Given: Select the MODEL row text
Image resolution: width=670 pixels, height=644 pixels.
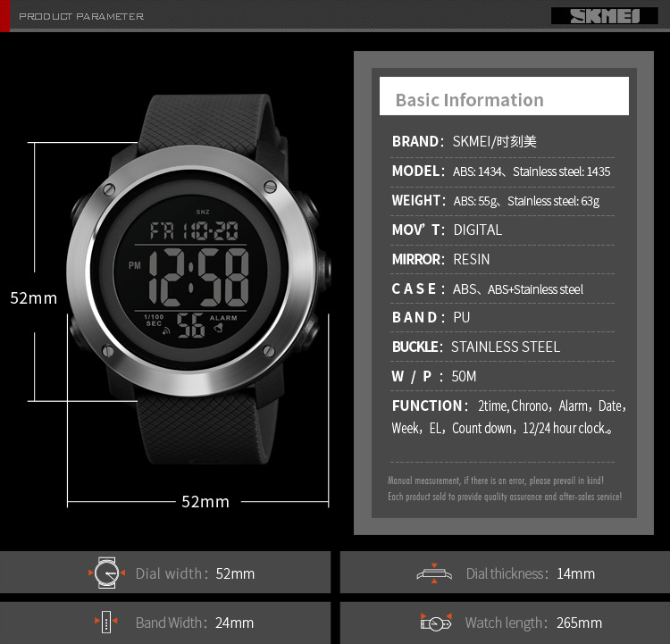Looking at the screenshot, I should coord(501,171).
